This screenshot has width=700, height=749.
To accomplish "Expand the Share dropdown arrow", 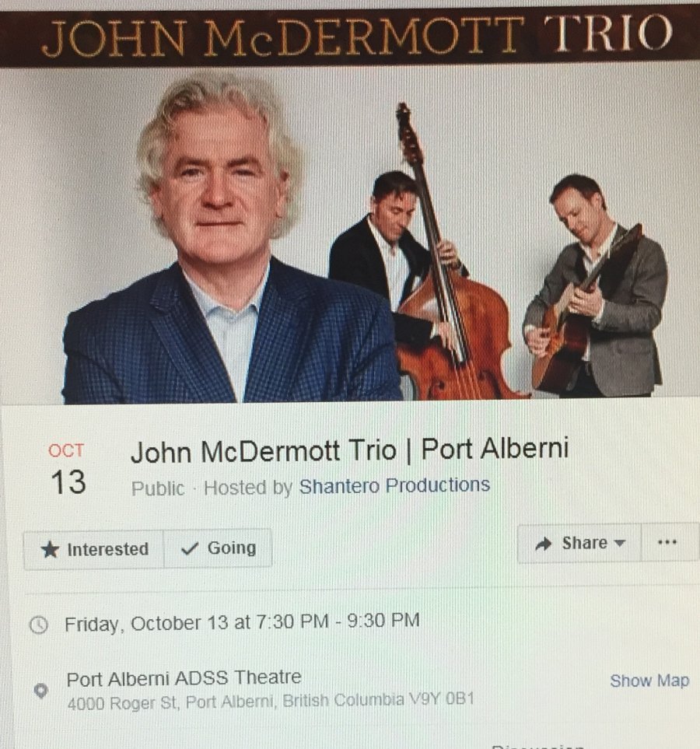I will pos(619,544).
